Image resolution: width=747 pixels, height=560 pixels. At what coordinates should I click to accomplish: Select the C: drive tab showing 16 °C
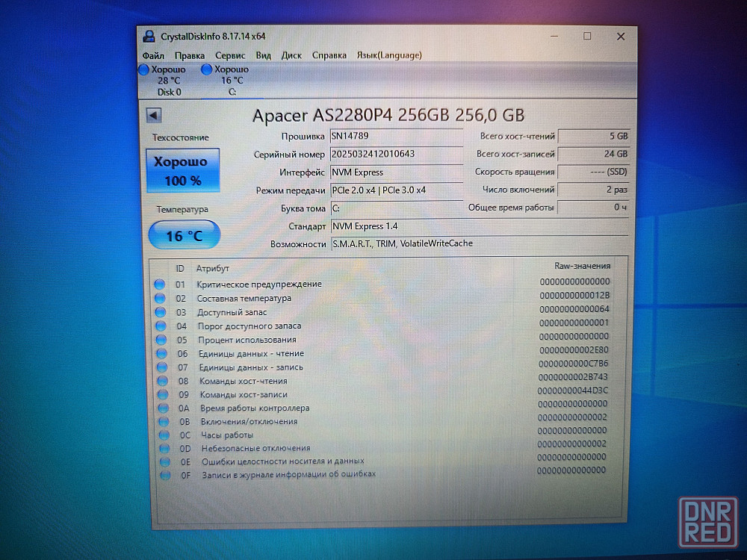point(232,81)
